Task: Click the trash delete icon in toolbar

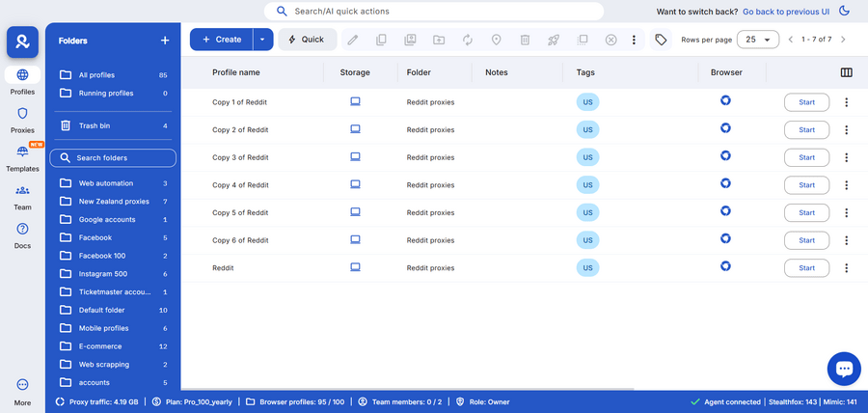Action: coord(525,40)
